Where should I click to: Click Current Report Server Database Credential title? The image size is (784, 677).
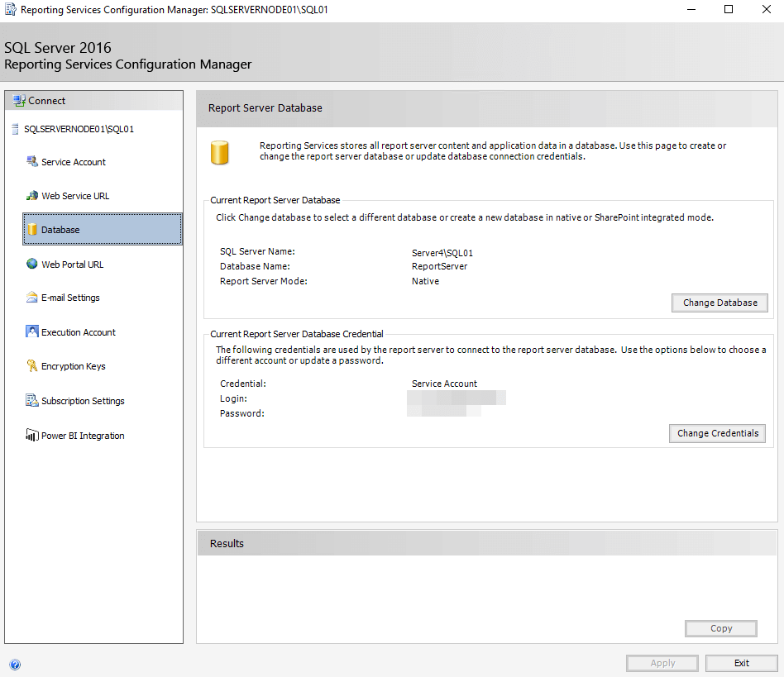[x=297, y=334]
